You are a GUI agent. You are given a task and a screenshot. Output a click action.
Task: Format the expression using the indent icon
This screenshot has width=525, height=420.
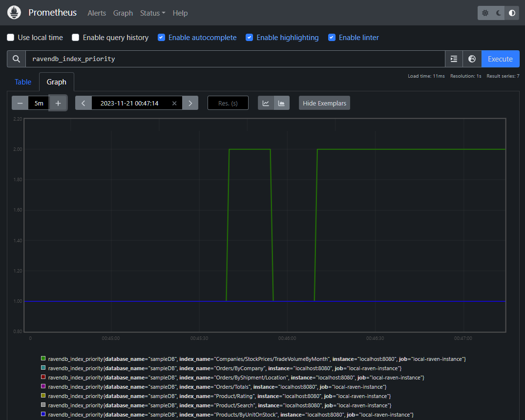pyautogui.click(x=454, y=59)
